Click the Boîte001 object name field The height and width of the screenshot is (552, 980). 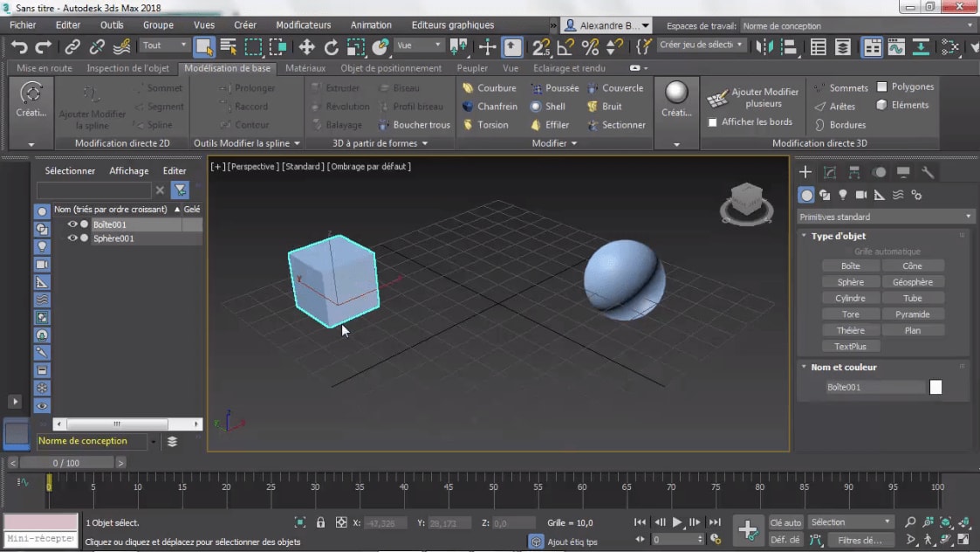click(874, 388)
